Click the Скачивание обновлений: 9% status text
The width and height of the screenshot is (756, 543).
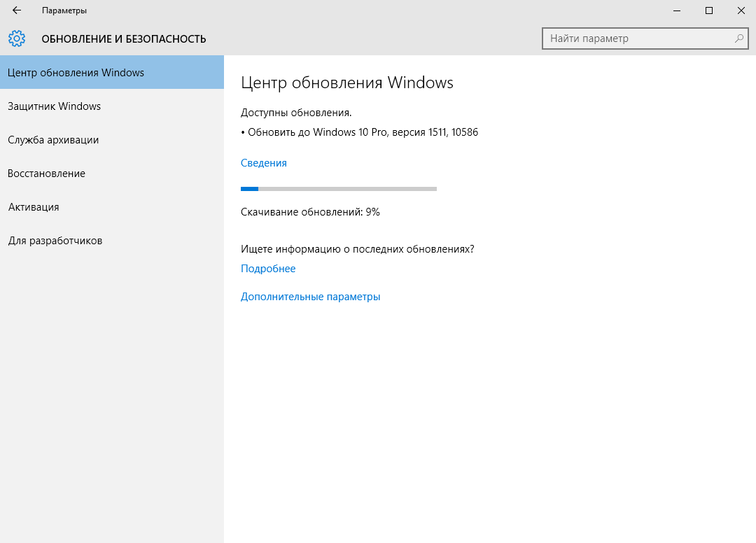(x=310, y=212)
